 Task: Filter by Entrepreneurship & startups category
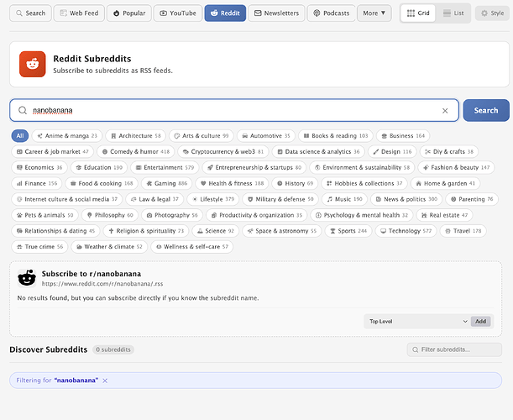[x=254, y=167]
